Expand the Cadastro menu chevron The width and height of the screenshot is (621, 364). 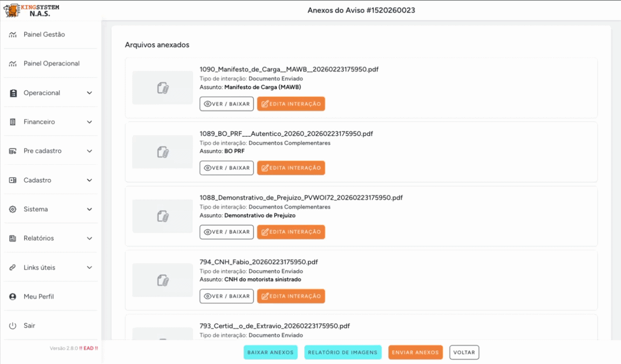[x=89, y=180]
